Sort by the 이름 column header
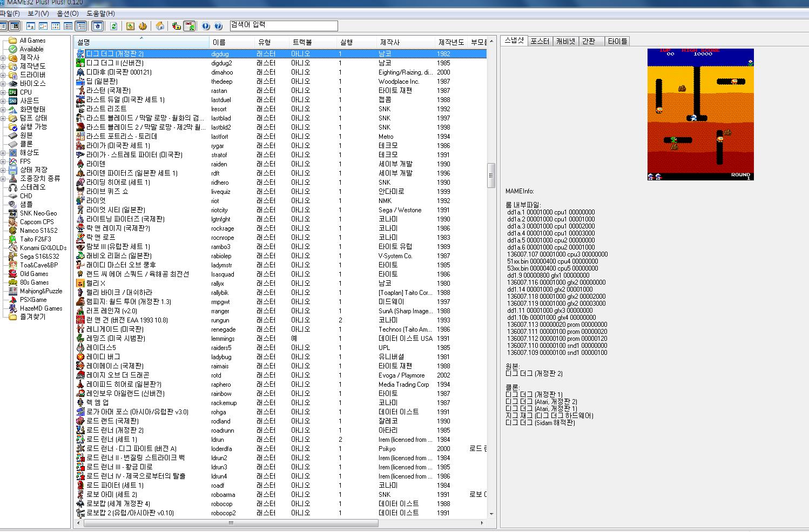This screenshot has width=809, height=532. click(232, 42)
